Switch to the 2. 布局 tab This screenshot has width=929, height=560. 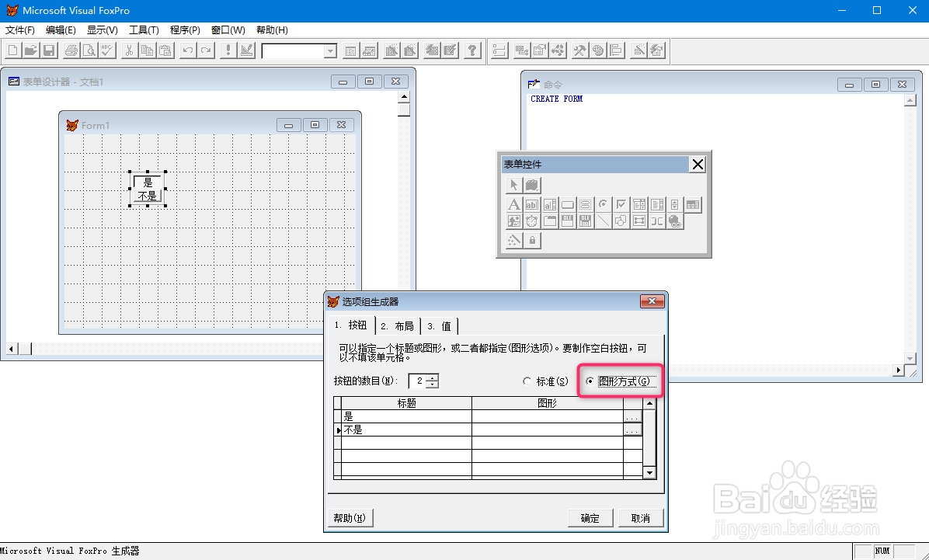398,326
